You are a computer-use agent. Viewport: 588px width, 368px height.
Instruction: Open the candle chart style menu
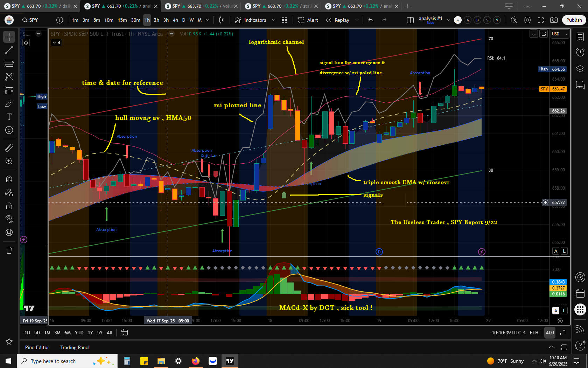click(222, 20)
